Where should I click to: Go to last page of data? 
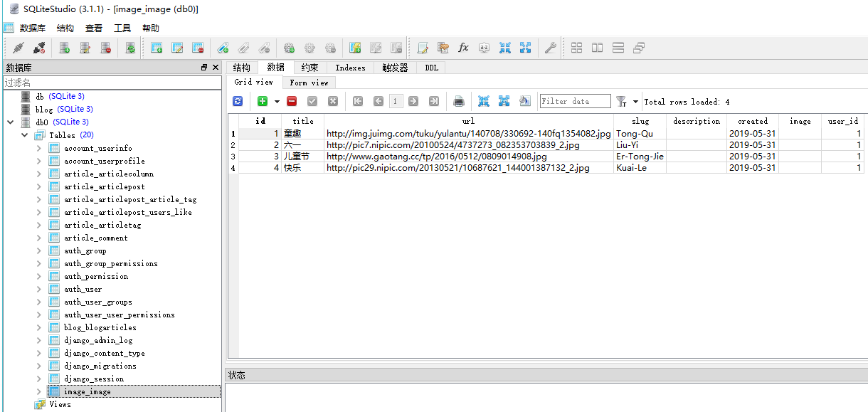point(433,101)
